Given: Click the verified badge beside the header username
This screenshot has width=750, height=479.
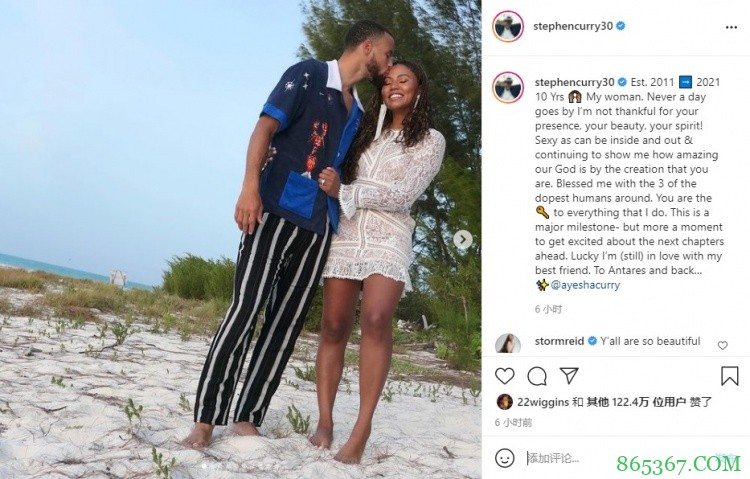Looking at the screenshot, I should pos(620,26).
